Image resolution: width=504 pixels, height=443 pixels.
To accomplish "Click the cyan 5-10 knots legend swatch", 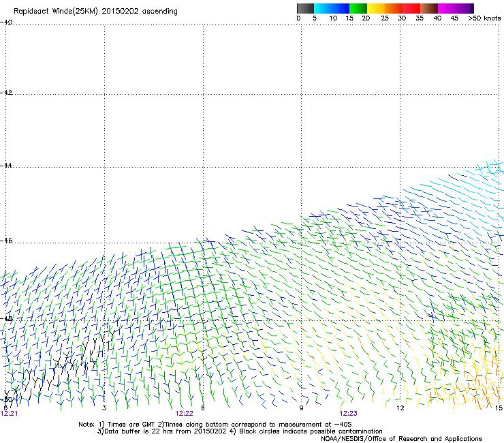I will pyautogui.click(x=323, y=8).
